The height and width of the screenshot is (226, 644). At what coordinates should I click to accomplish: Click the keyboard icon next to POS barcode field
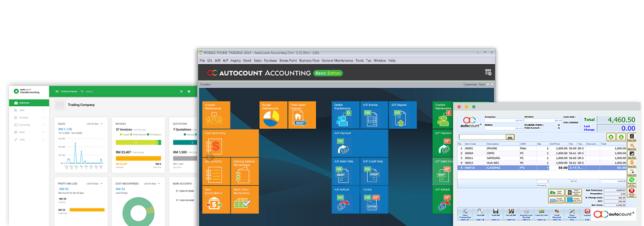pyautogui.click(x=510, y=137)
